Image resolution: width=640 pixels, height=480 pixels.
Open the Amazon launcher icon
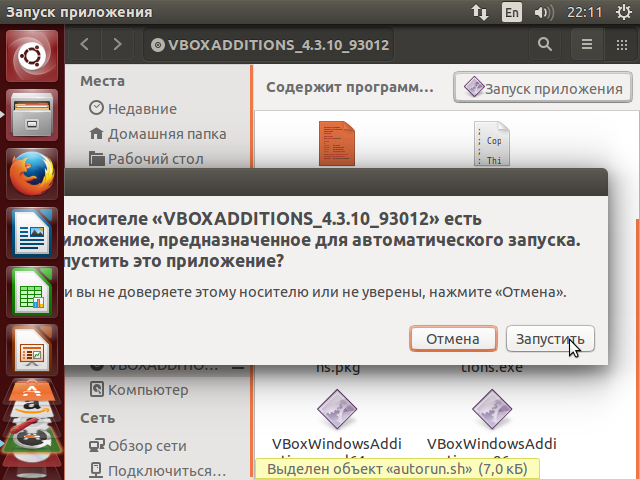[32, 409]
